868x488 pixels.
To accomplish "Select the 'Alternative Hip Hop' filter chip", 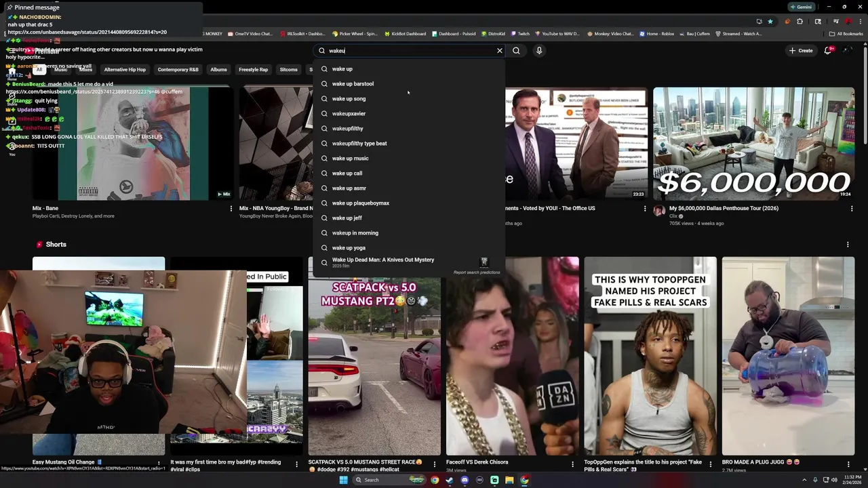I will pos(125,69).
